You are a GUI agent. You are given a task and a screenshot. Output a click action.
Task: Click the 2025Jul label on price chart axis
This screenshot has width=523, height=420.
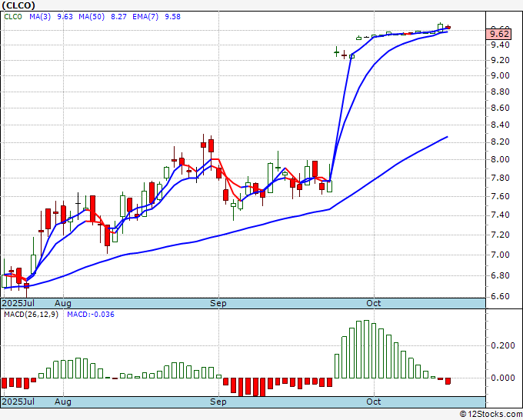pos(18,303)
